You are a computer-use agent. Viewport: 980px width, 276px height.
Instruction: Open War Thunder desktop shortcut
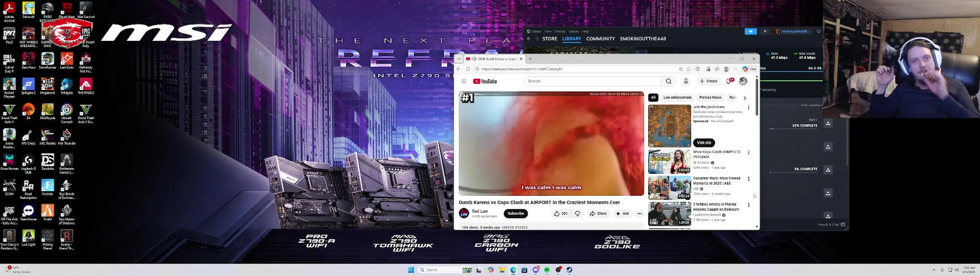tap(67, 137)
